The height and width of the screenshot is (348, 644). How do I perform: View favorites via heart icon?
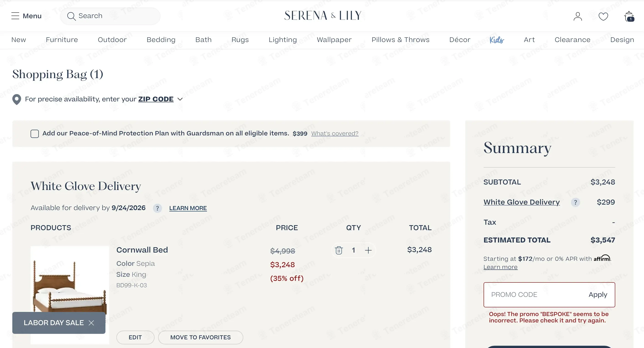tap(603, 16)
